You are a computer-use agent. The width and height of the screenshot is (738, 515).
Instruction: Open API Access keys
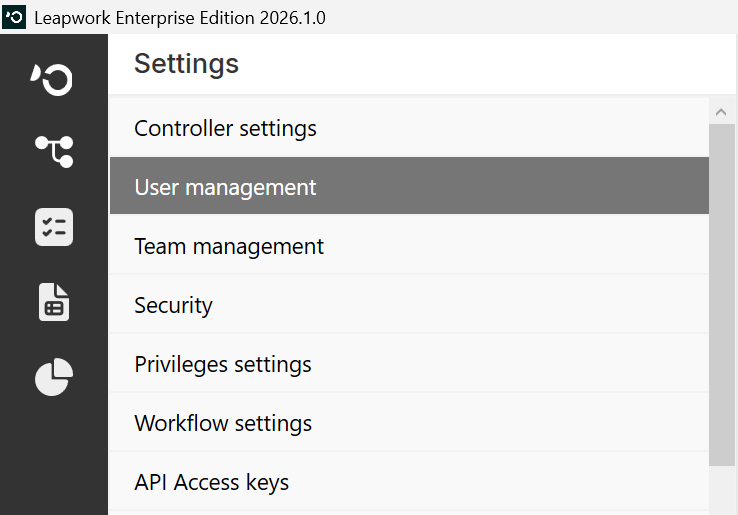(x=409, y=481)
